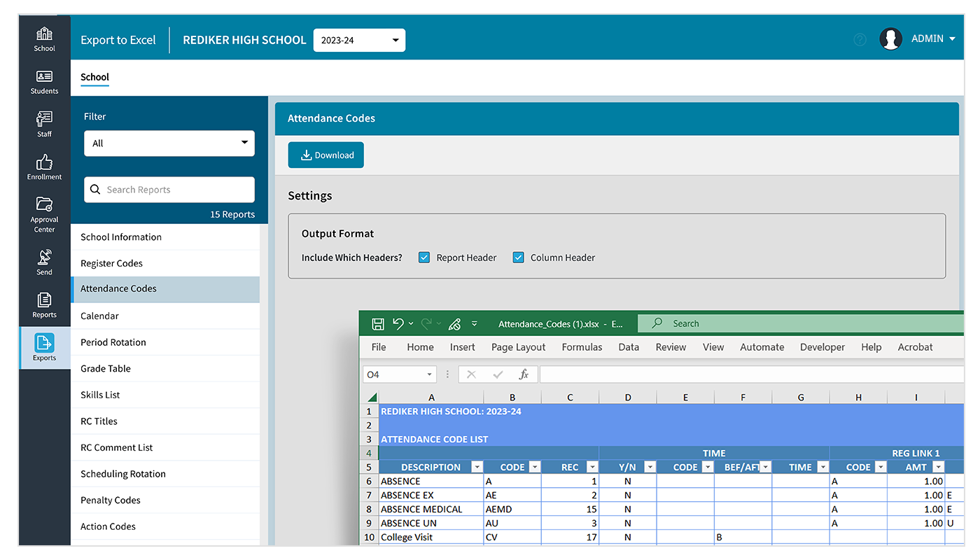Click the Download button
Screen dimensions: 980x560
click(325, 155)
